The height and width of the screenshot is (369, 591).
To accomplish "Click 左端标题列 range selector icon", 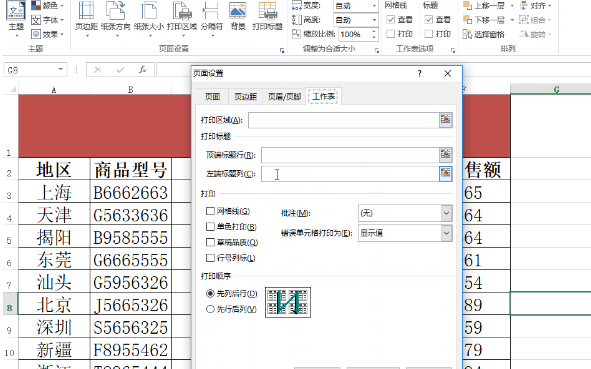I will (446, 173).
